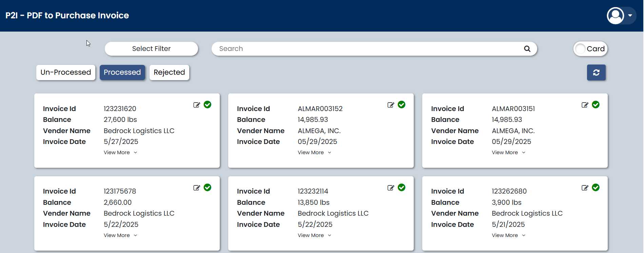The width and height of the screenshot is (644, 253).
Task: Edit invoice 123262680 using pencil icon
Action: (585, 188)
